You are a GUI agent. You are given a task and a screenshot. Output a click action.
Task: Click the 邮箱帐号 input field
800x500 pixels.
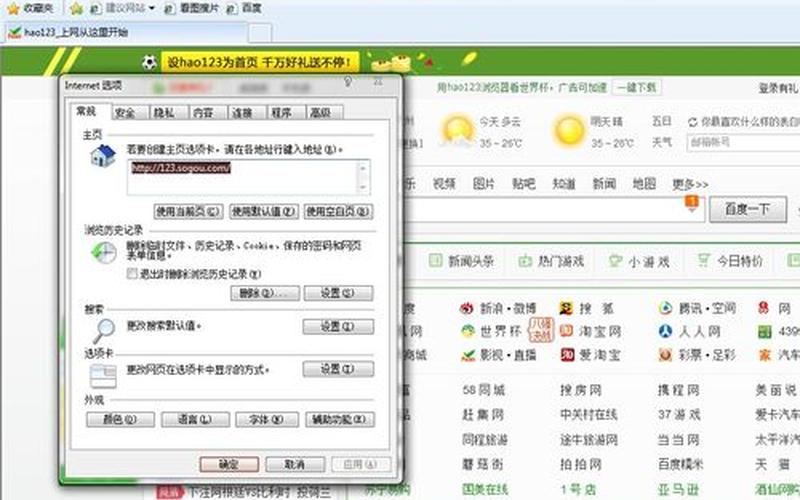point(744,142)
